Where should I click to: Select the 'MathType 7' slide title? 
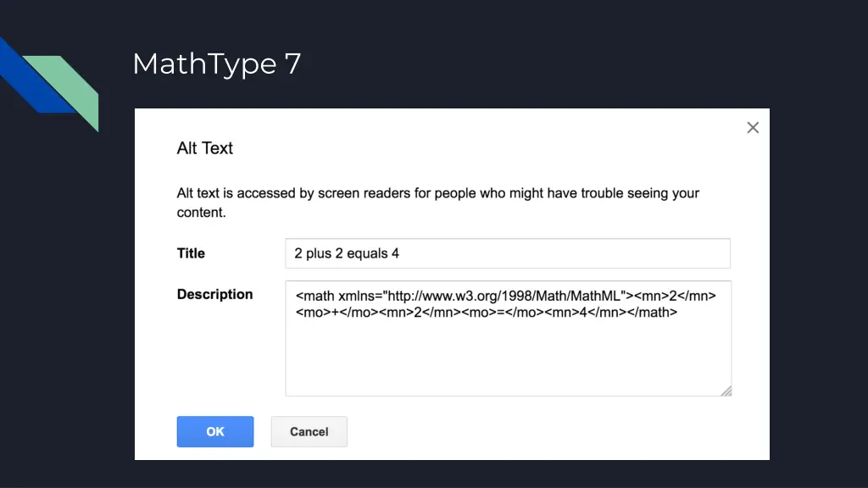coord(217,64)
